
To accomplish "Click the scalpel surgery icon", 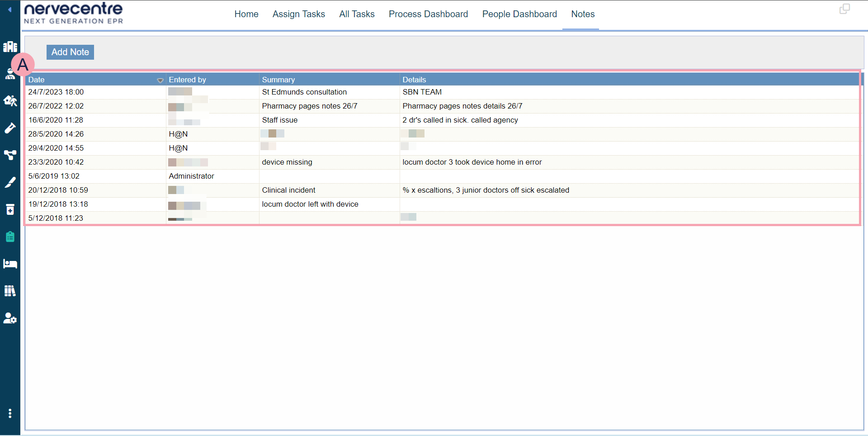I will [10, 182].
